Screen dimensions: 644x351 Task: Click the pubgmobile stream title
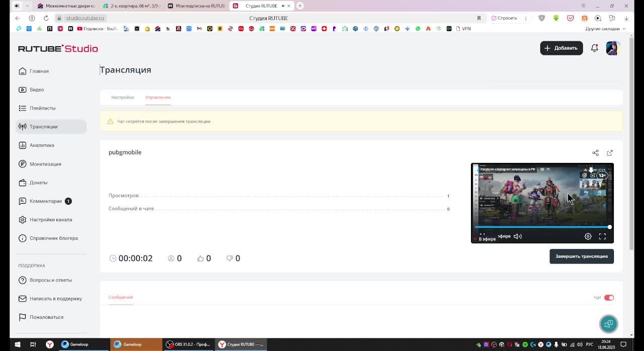click(x=125, y=152)
